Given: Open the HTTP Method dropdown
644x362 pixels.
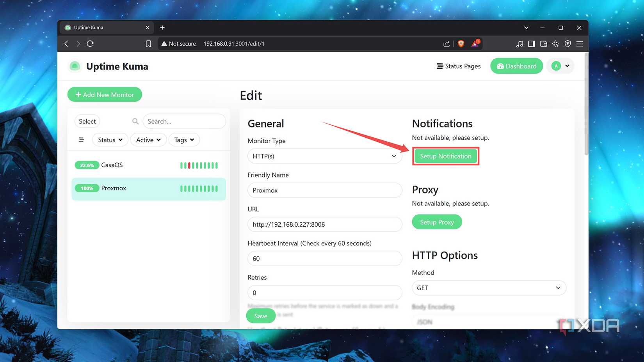Looking at the screenshot, I should pos(489,288).
